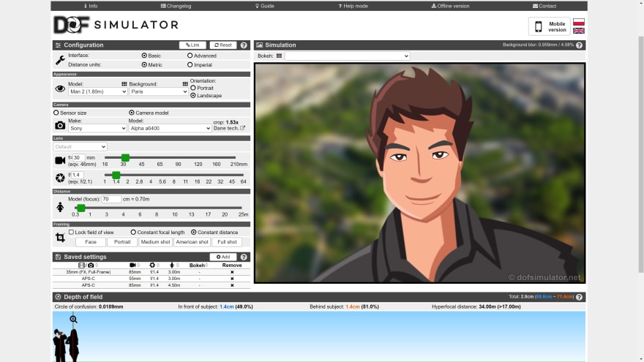
Task: Click the wrench interface settings icon
Action: pyautogui.click(x=60, y=60)
